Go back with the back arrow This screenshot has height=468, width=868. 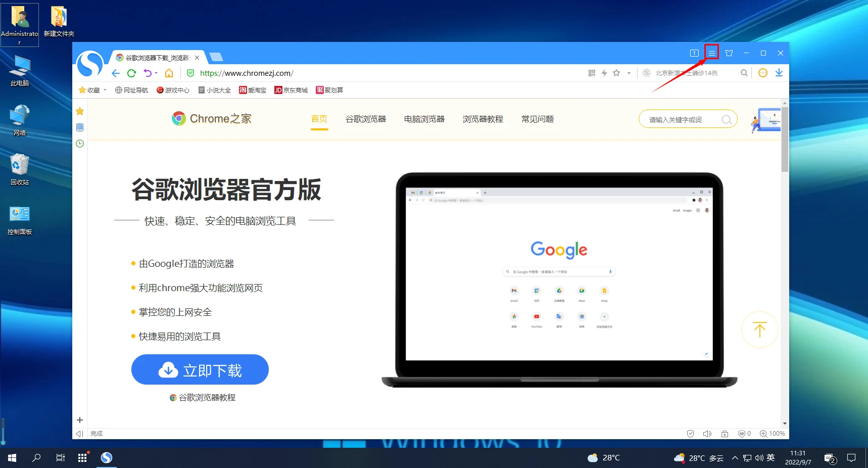[x=116, y=73]
